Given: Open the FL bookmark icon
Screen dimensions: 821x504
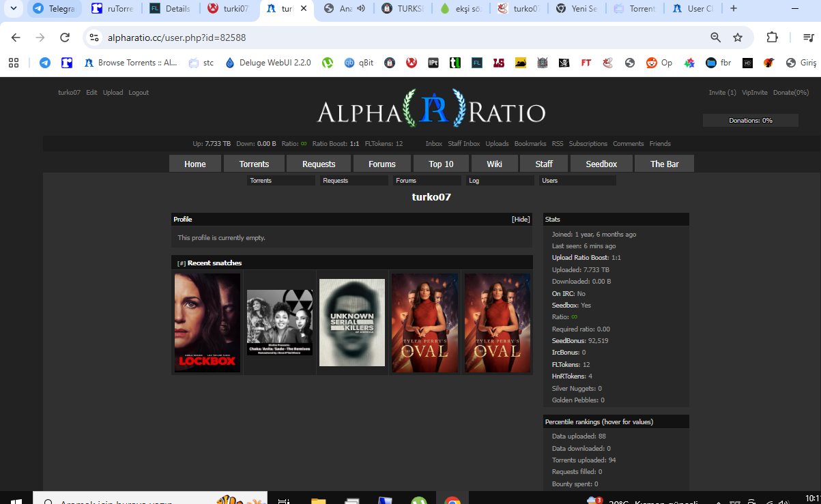Looking at the screenshot, I should (x=477, y=63).
